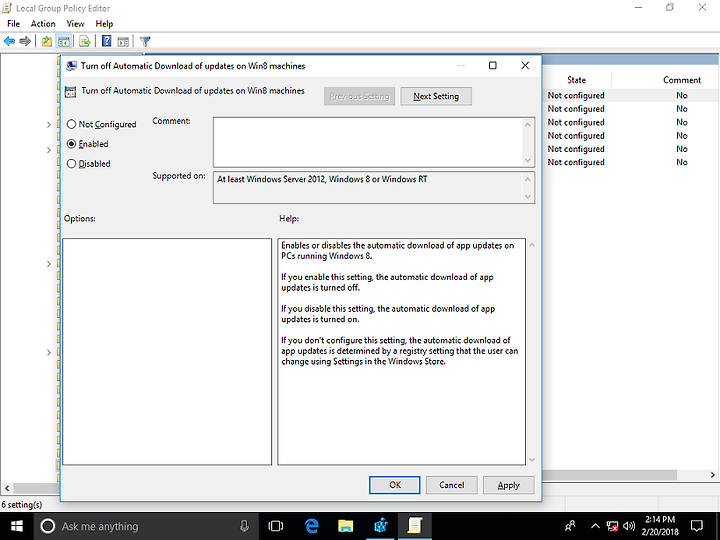Click the OK button
This screenshot has height=540, width=720.
coord(395,485)
